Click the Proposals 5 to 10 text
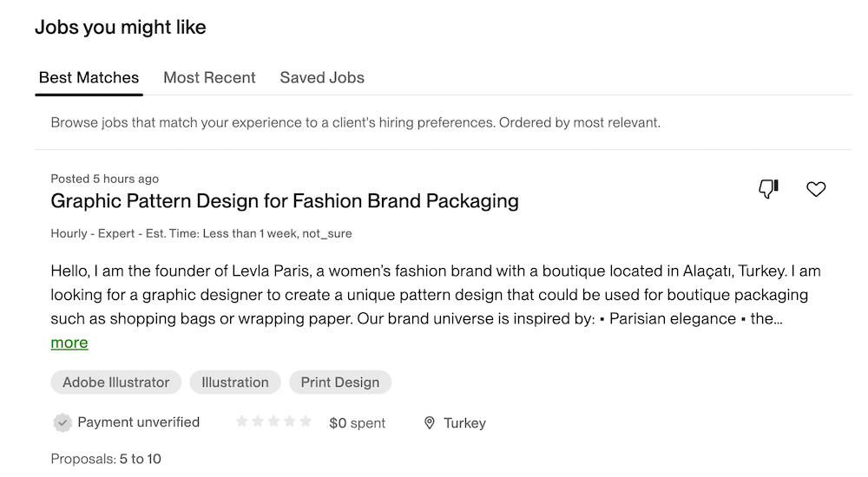Image resolution: width=868 pixels, height=477 pixels. tap(106, 459)
